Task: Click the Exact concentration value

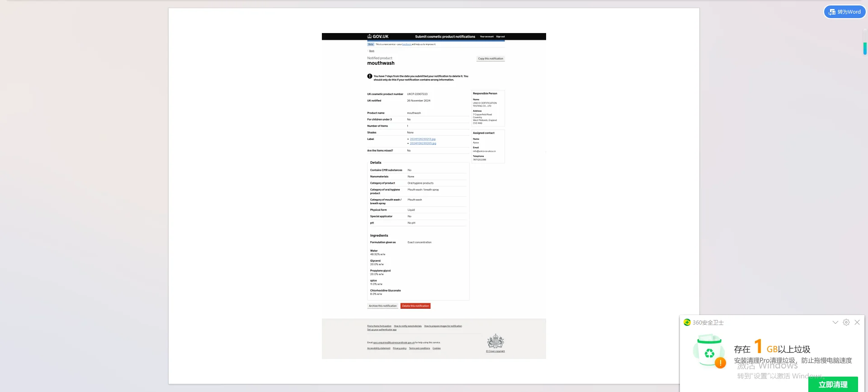Action: (x=420, y=243)
